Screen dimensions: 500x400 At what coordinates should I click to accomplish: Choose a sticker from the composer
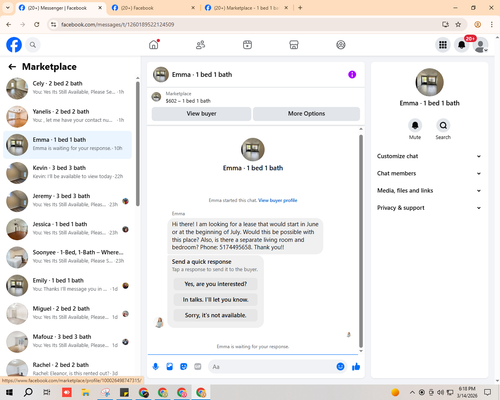tap(184, 367)
